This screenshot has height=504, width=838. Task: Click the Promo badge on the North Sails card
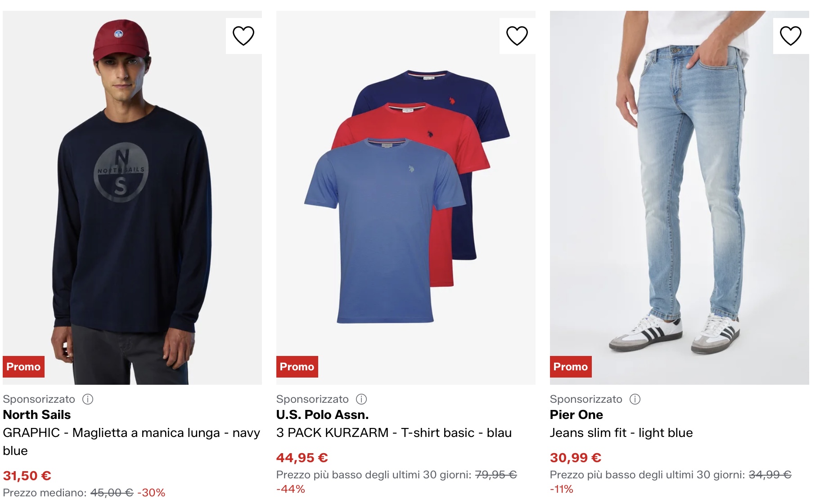23,366
